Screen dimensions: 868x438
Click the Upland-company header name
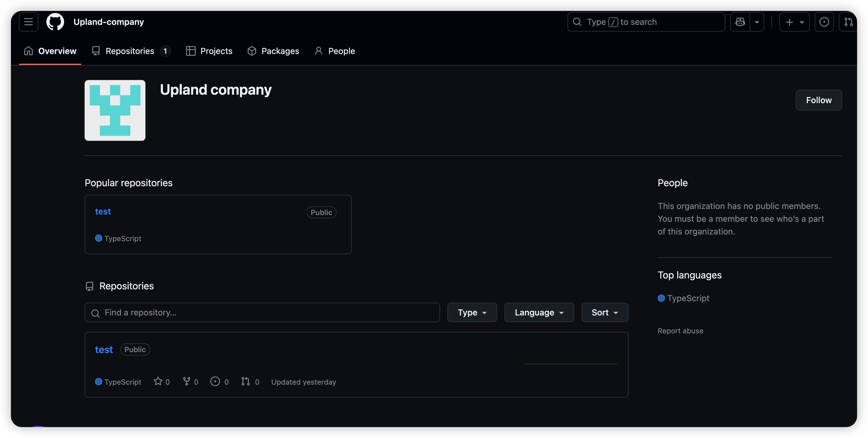tap(109, 22)
